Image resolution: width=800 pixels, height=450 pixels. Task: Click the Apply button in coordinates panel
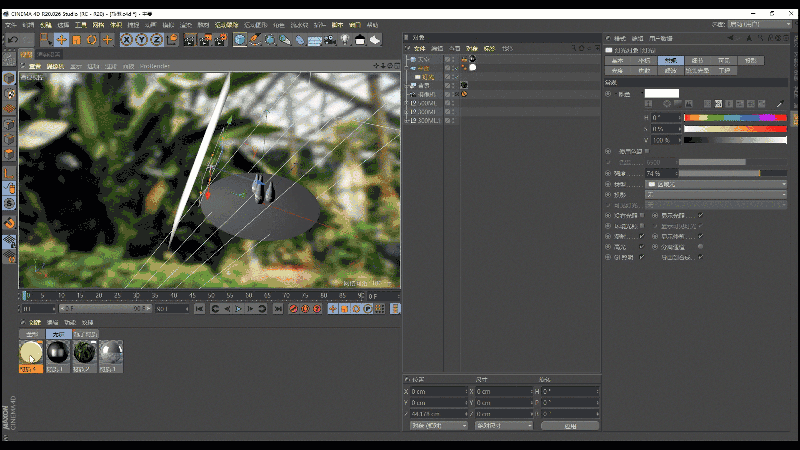pyautogui.click(x=569, y=425)
